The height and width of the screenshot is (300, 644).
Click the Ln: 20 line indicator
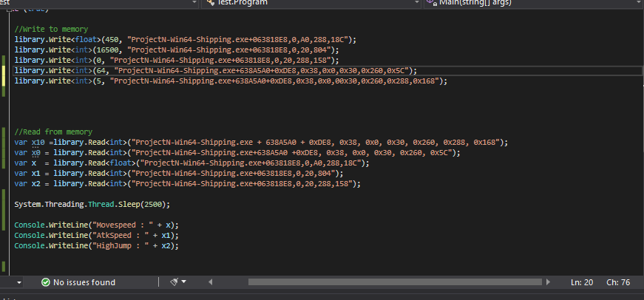[582, 282]
